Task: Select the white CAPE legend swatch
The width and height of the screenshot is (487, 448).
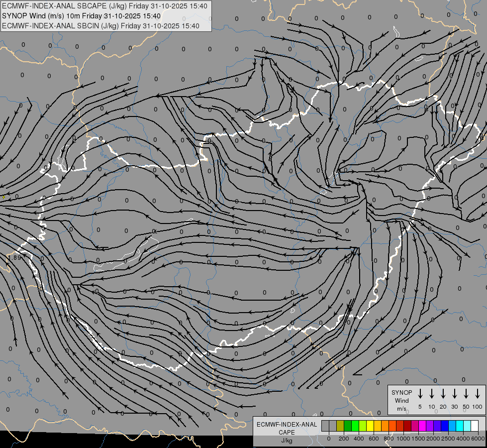Action: tap(475, 426)
